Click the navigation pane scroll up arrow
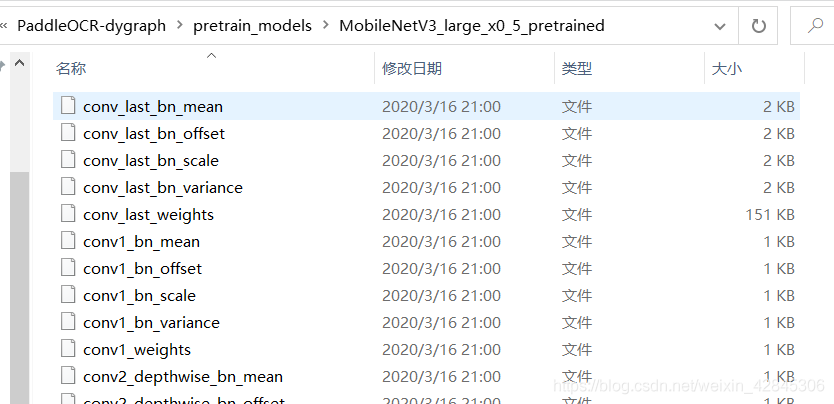Image resolution: width=834 pixels, height=404 pixels. tap(20, 64)
